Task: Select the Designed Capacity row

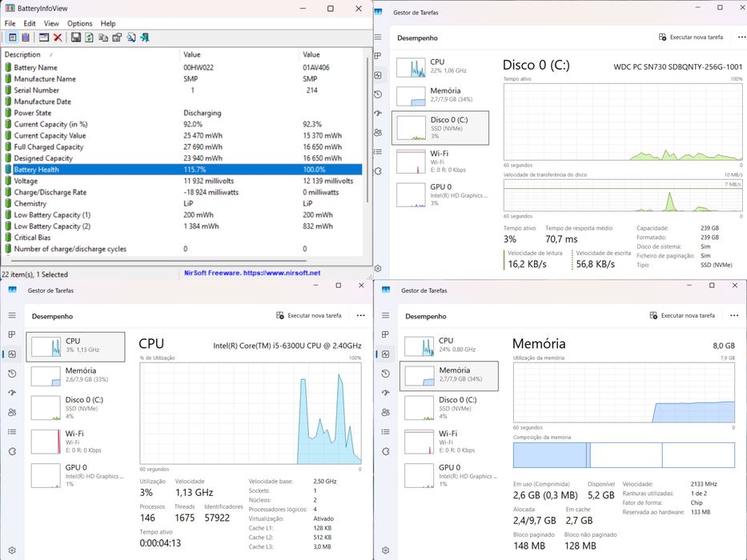Action: coord(183,158)
